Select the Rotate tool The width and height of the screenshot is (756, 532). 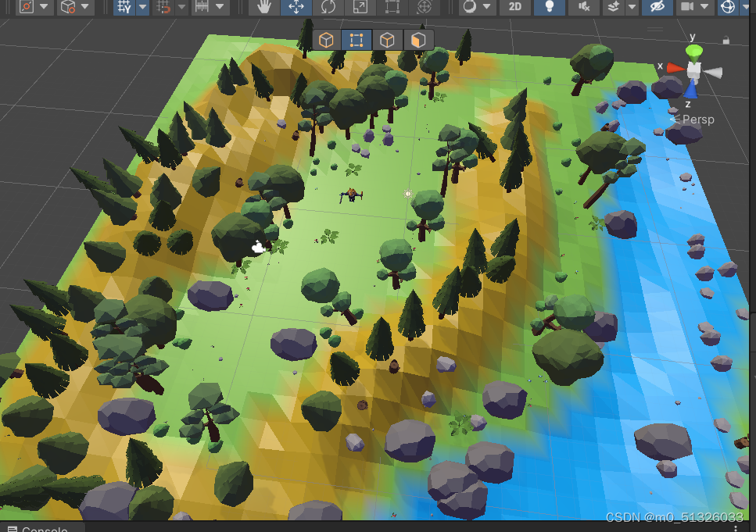(329, 7)
